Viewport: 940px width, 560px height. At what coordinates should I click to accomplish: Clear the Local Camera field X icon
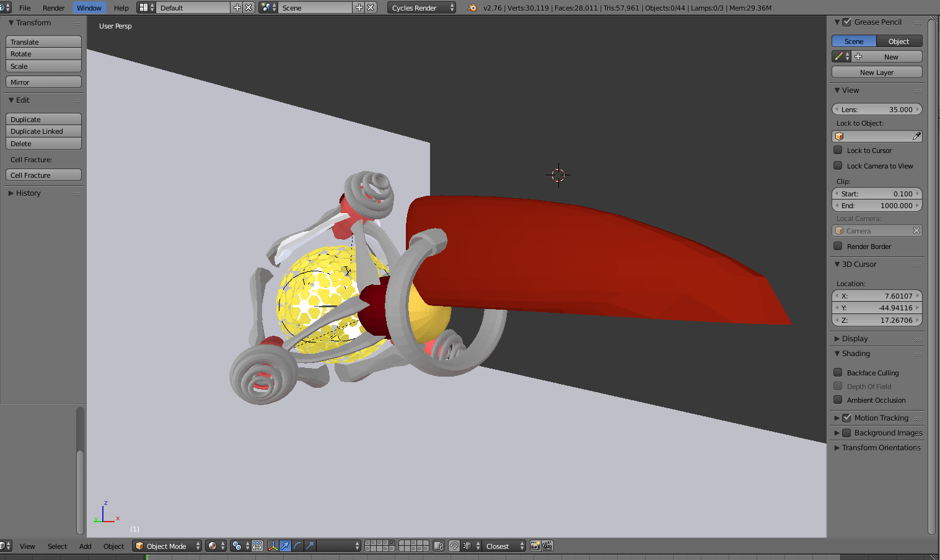pos(916,230)
